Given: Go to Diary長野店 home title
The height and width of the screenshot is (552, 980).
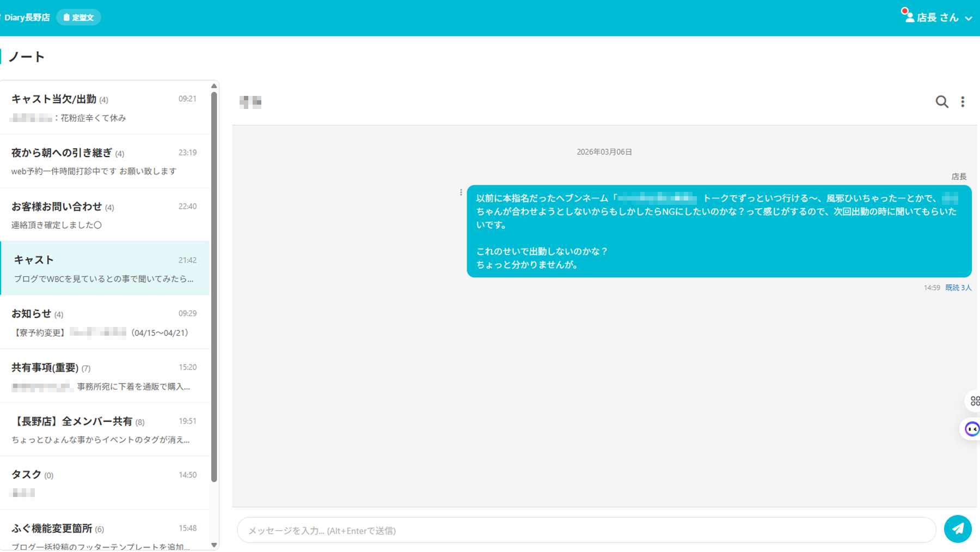Looking at the screenshot, I should point(27,17).
